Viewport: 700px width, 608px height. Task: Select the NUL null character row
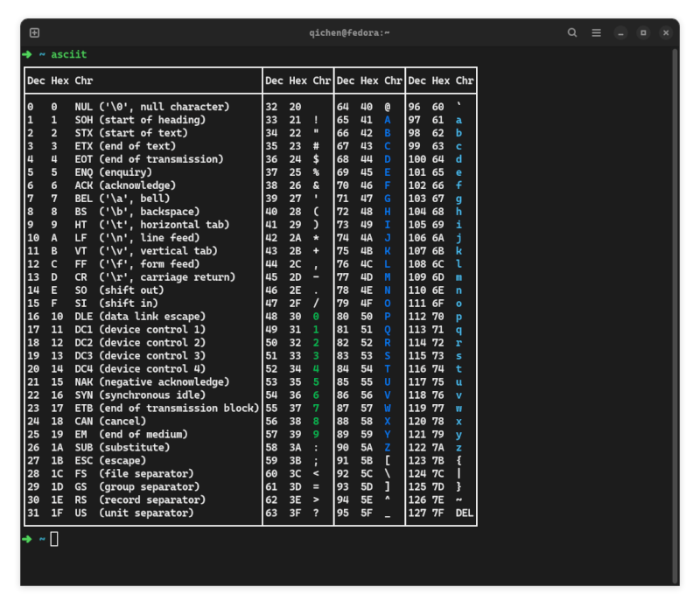coord(128,107)
